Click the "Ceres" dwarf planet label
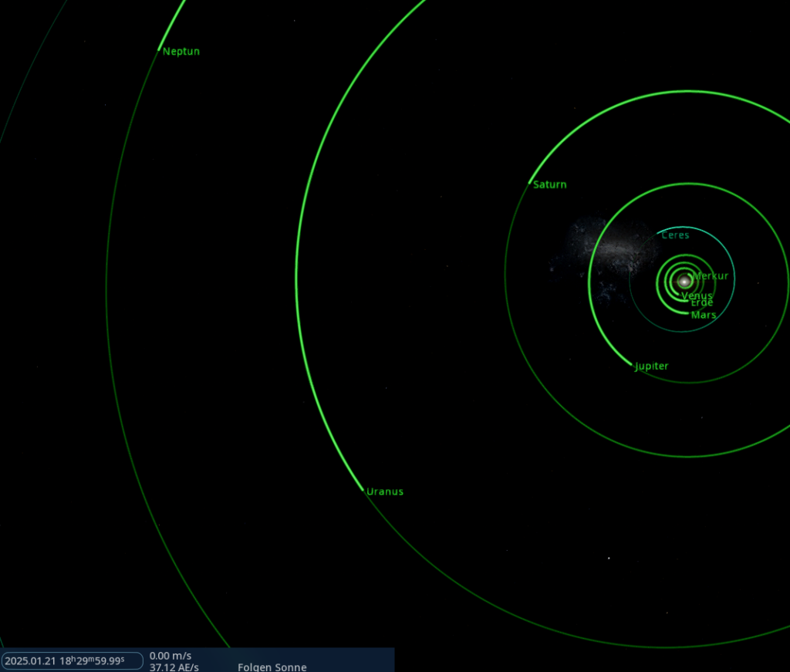The image size is (790, 672). coord(675,235)
